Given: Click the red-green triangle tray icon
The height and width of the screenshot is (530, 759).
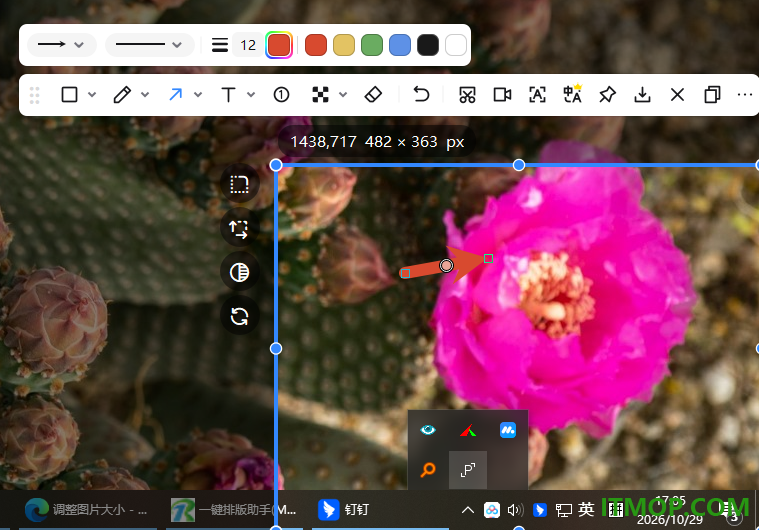Looking at the screenshot, I should point(468,430).
